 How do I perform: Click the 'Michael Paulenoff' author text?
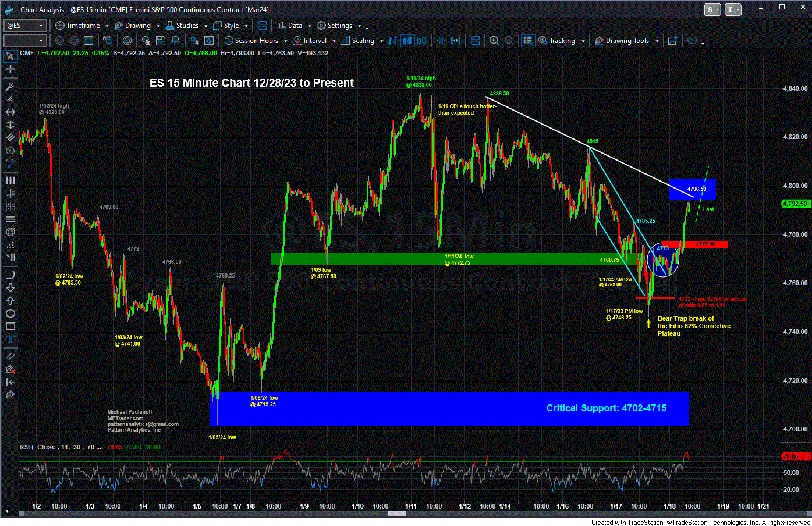pyautogui.click(x=130, y=412)
